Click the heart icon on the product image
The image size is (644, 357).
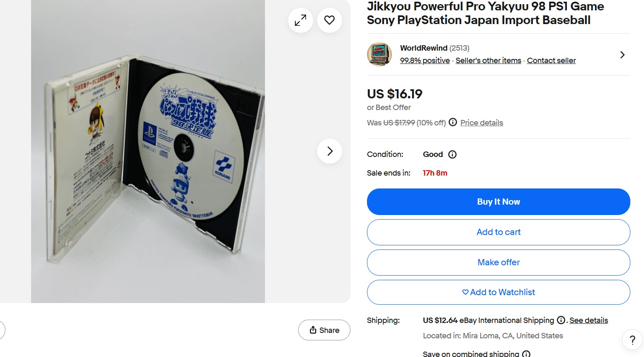(329, 20)
